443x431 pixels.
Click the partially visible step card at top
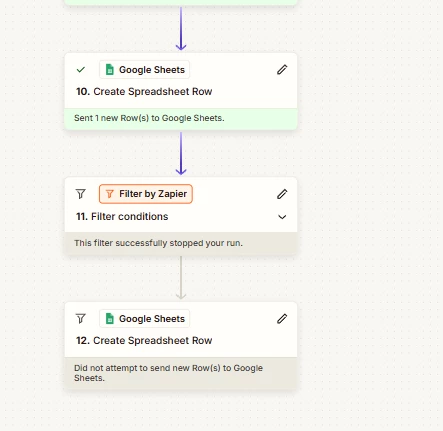[x=181, y=3]
